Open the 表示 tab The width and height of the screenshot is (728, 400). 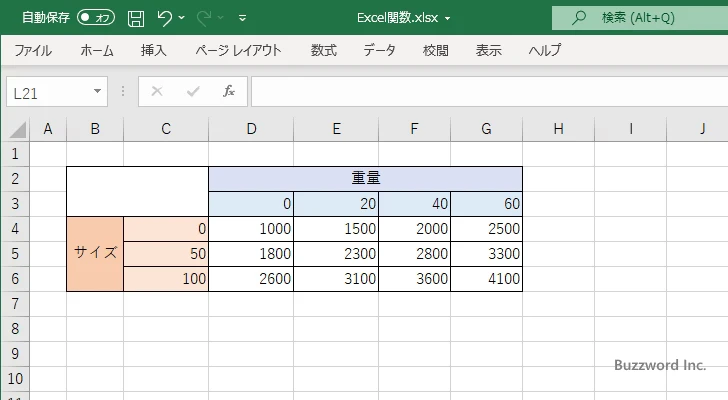coord(488,50)
